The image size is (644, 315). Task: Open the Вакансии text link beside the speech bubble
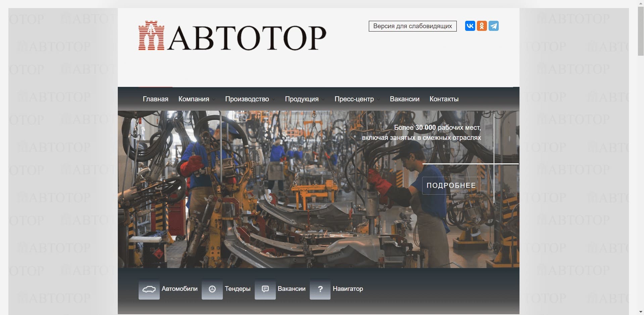pyautogui.click(x=292, y=289)
